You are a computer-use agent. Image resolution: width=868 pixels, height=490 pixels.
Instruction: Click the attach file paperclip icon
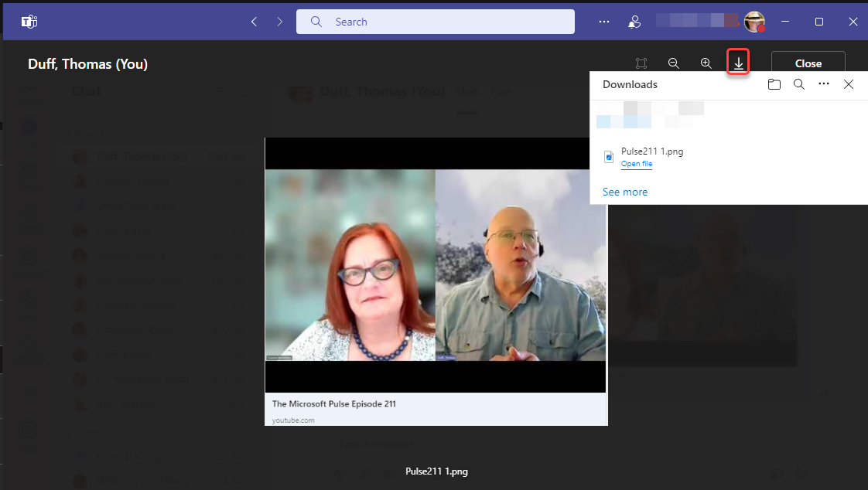coord(366,473)
